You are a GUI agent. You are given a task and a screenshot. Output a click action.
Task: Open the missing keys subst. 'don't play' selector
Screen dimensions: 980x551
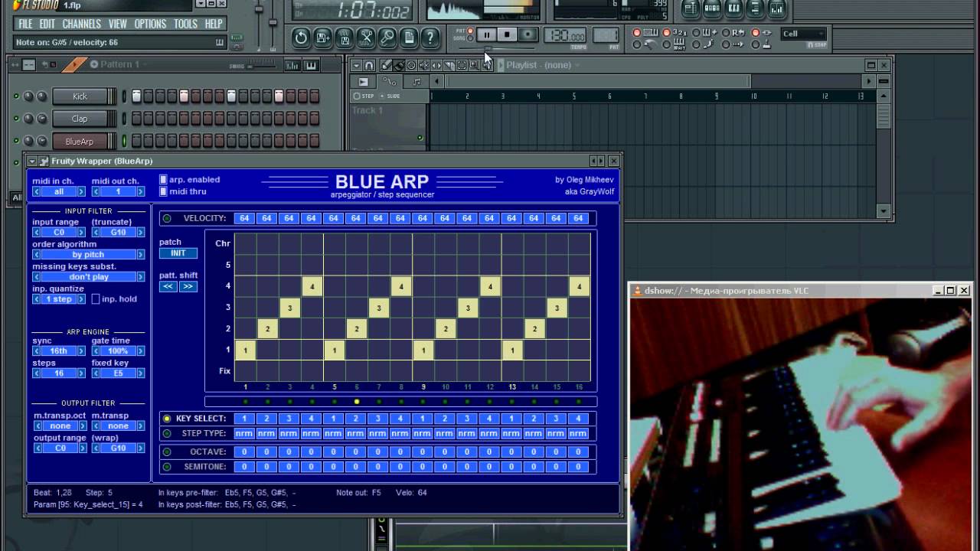[x=88, y=276]
